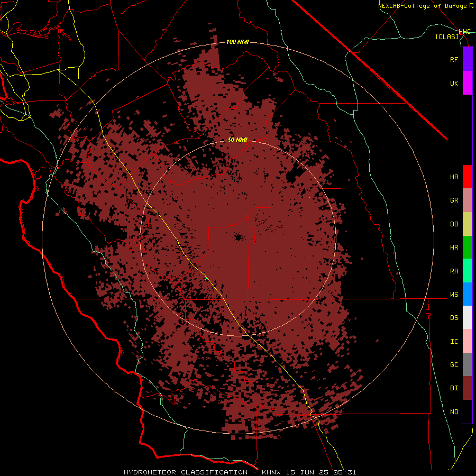Click the HR legend label
This screenshot has height=476, width=476.
click(454, 248)
